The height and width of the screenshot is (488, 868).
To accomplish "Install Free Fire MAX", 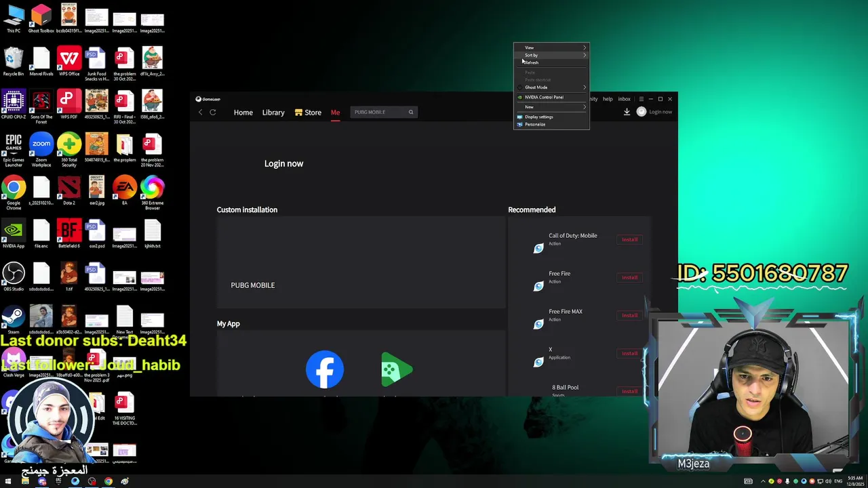I will pos(630,316).
